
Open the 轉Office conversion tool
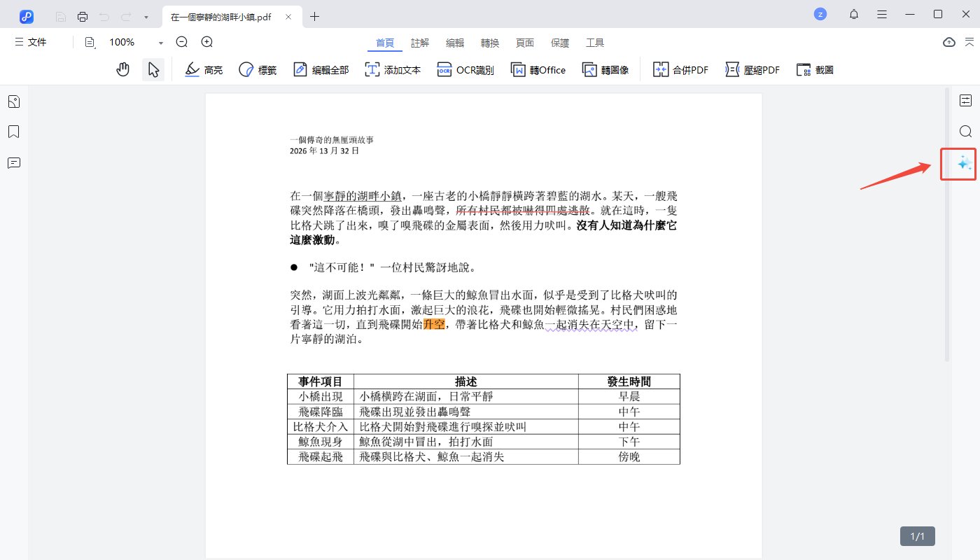pyautogui.click(x=538, y=69)
